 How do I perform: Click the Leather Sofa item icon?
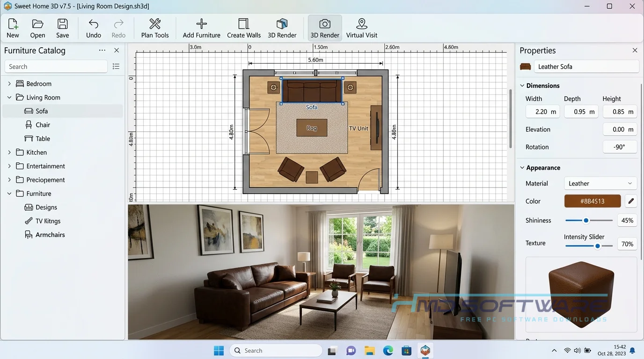pos(526,66)
